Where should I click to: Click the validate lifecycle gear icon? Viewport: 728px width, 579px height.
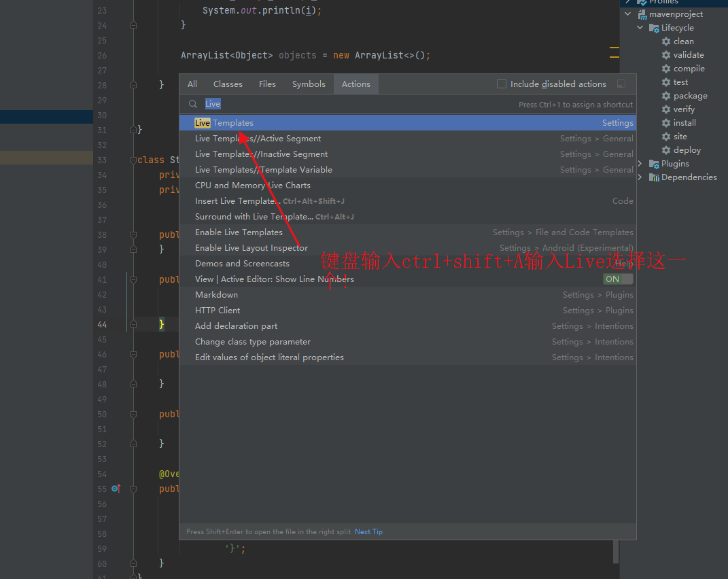pyautogui.click(x=665, y=55)
